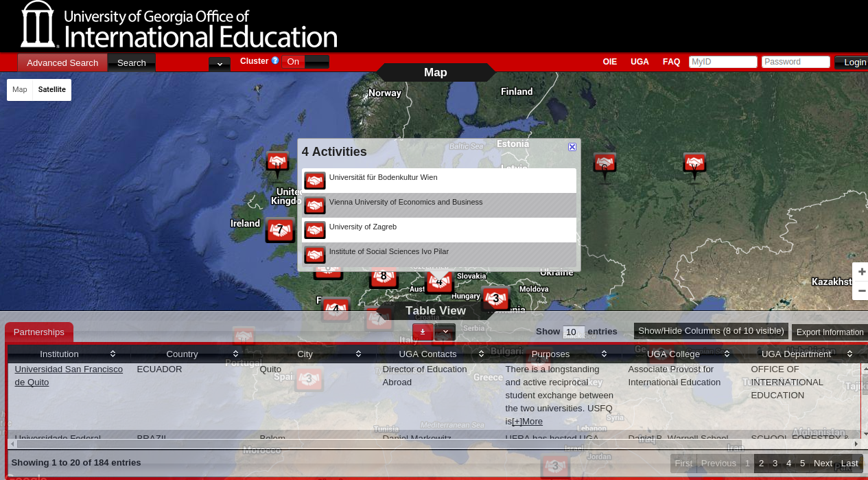Click the Next pagination button

[x=823, y=464]
